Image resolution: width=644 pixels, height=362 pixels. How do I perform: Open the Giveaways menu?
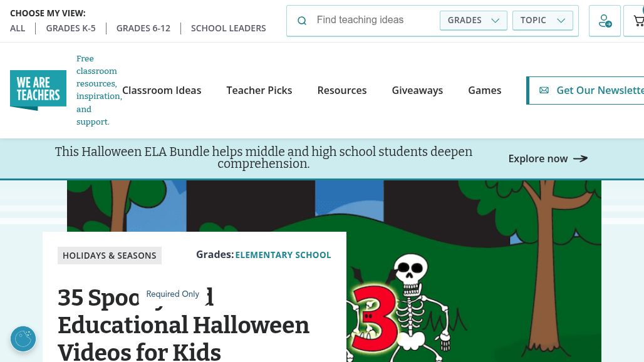(417, 90)
